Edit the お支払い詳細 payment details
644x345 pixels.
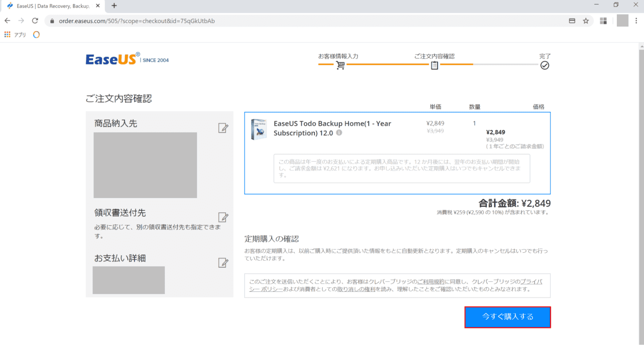click(x=223, y=262)
